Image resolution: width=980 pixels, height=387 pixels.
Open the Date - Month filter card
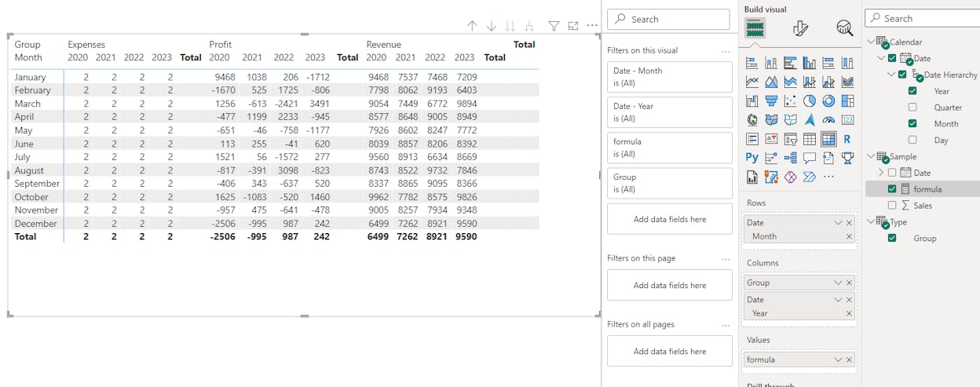click(670, 76)
